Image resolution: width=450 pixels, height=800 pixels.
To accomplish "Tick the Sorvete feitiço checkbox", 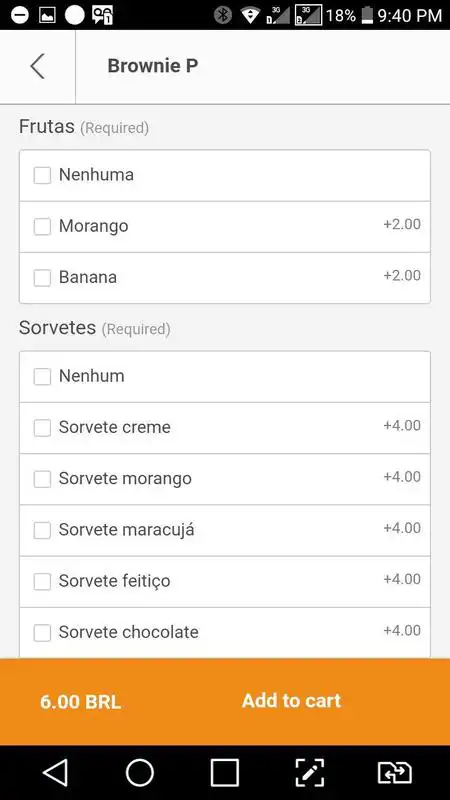I will coord(42,582).
